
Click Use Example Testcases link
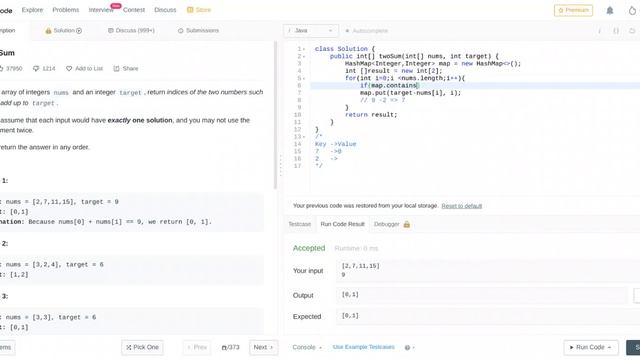pos(364,347)
